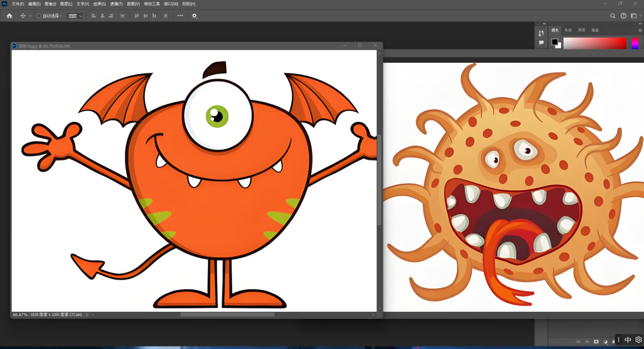Open the options bar gear settings
The image size is (644, 349).
click(195, 16)
